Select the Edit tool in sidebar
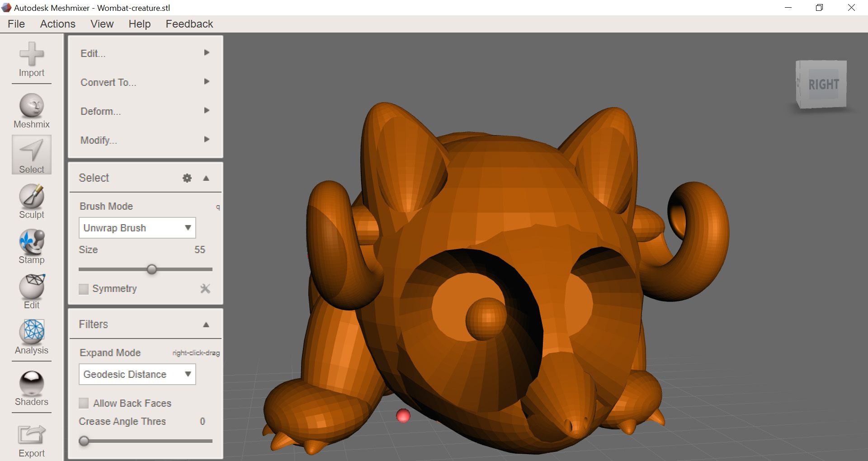 31,291
